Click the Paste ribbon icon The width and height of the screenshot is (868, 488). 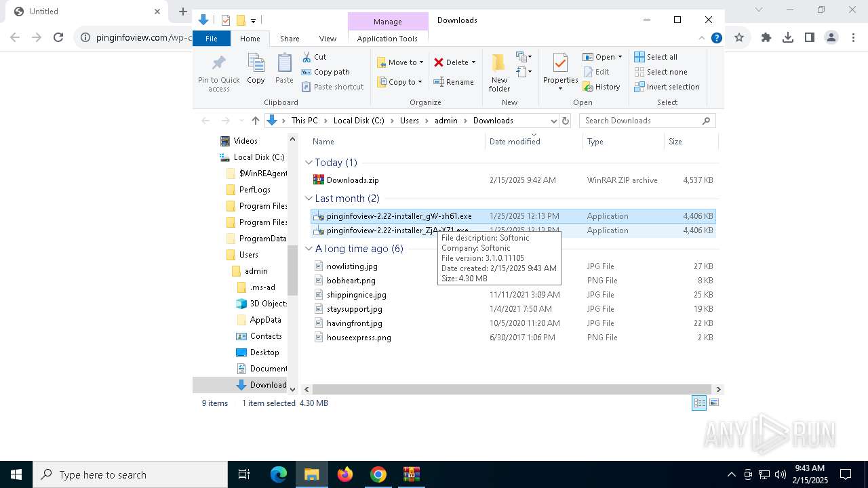(284, 68)
